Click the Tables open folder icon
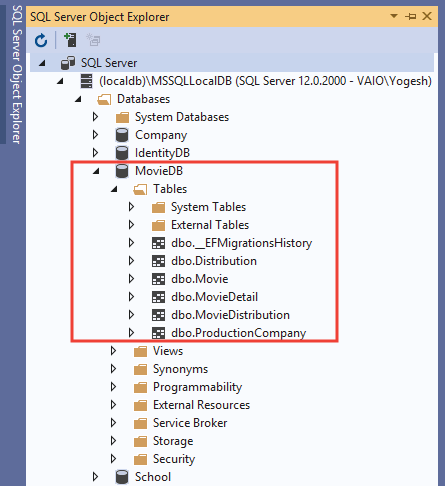Image resolution: width=445 pixels, height=486 pixels. [x=140, y=190]
